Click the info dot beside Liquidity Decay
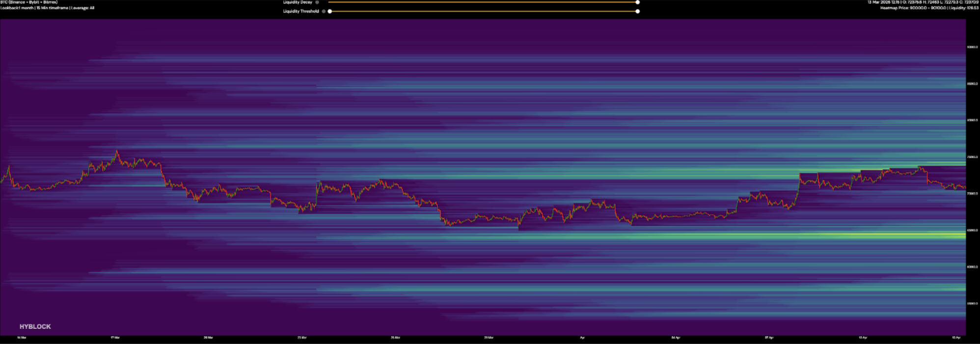The width and height of the screenshot is (980, 344). point(317,2)
